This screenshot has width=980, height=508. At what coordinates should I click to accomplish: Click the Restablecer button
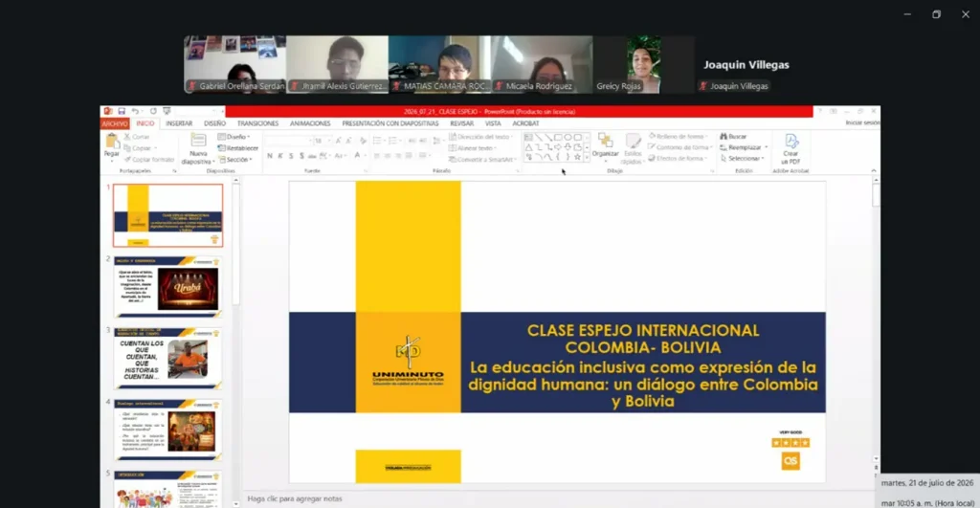[237, 148]
